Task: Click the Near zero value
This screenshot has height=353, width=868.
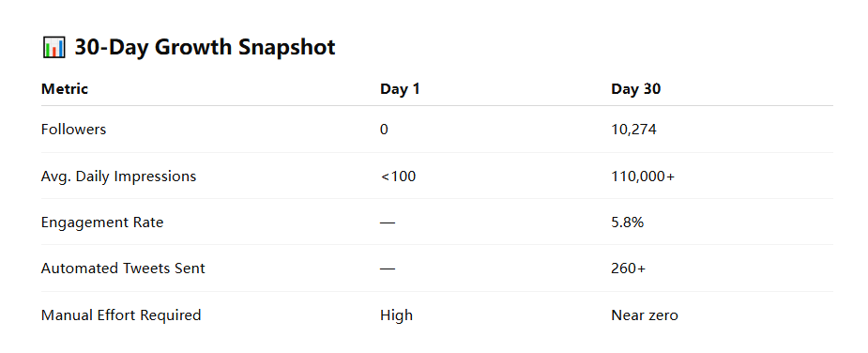Action: 645,315
